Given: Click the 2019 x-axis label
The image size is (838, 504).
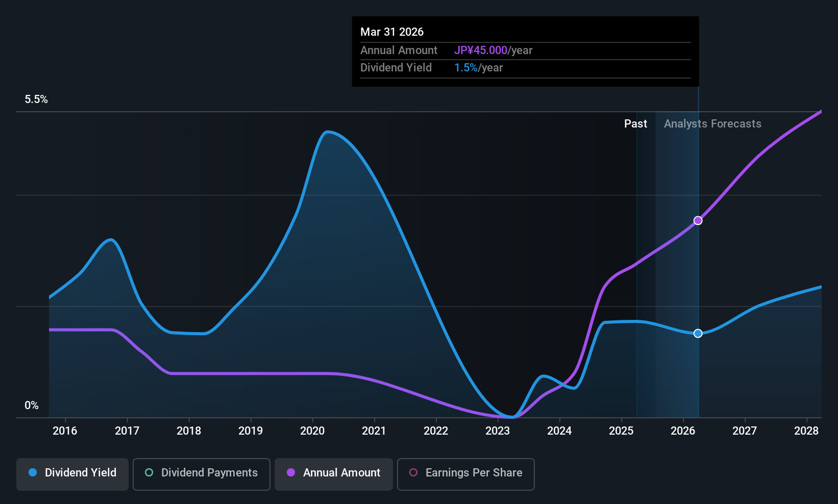Looking at the screenshot, I should pos(251,431).
